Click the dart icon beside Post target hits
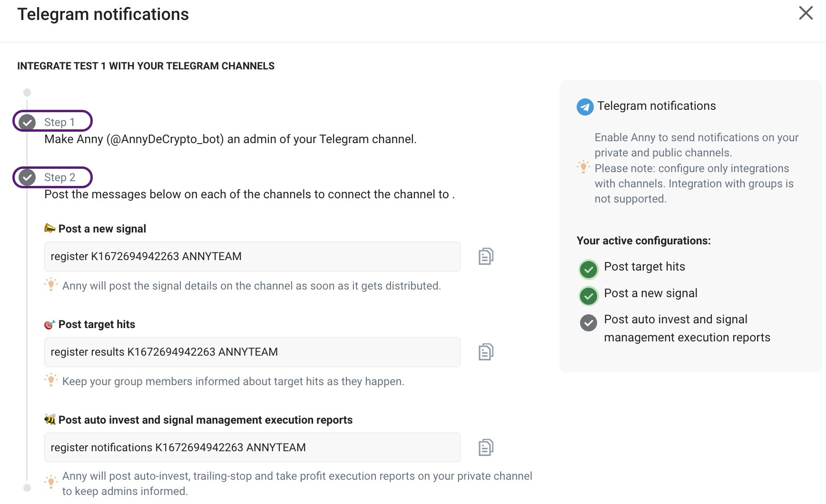 (49, 324)
